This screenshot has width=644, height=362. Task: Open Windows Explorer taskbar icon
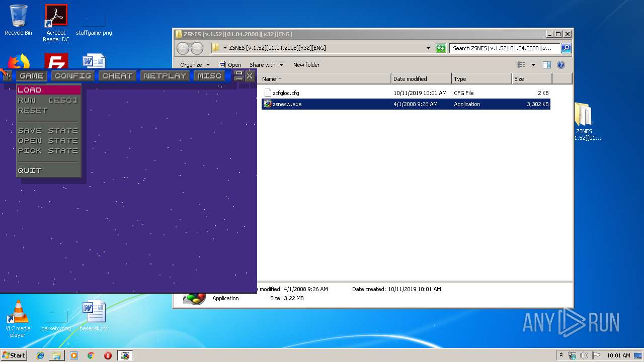pyautogui.click(x=57, y=355)
